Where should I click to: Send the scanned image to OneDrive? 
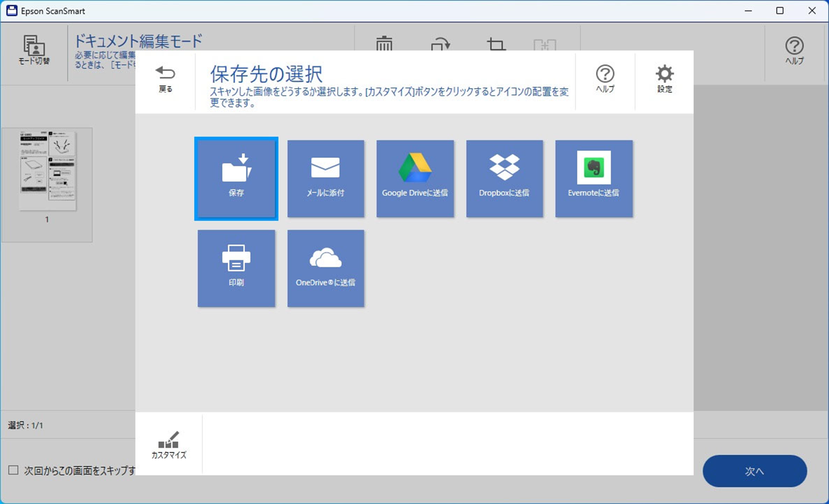click(x=326, y=268)
